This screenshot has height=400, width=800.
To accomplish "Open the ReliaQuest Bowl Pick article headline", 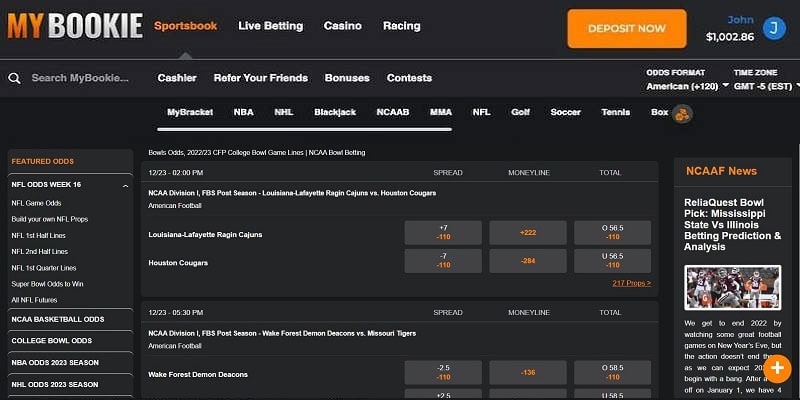I will (x=733, y=225).
